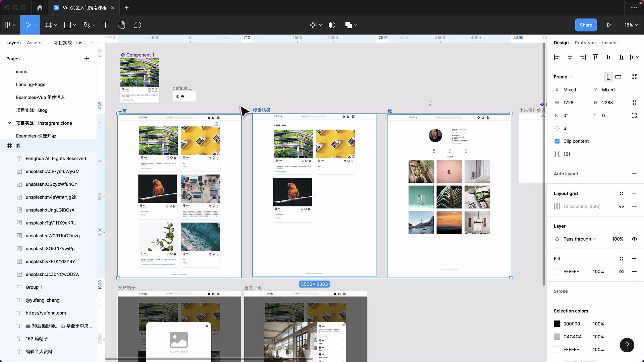Select the Group 1 layer
The image size is (644, 362).
pos(34,287)
